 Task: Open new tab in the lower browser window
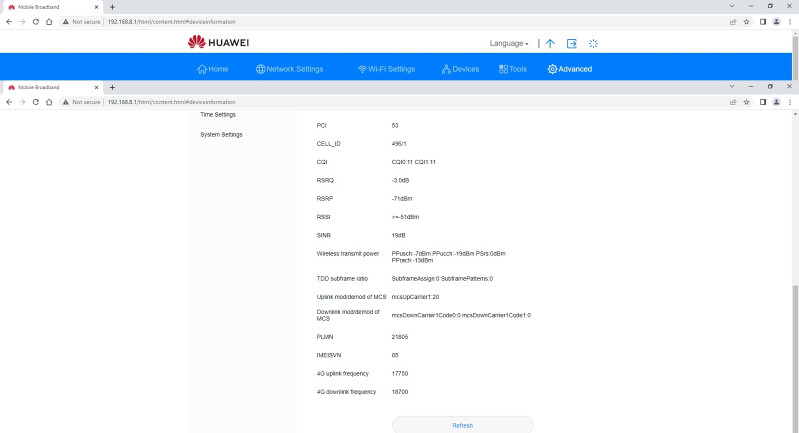[112, 87]
